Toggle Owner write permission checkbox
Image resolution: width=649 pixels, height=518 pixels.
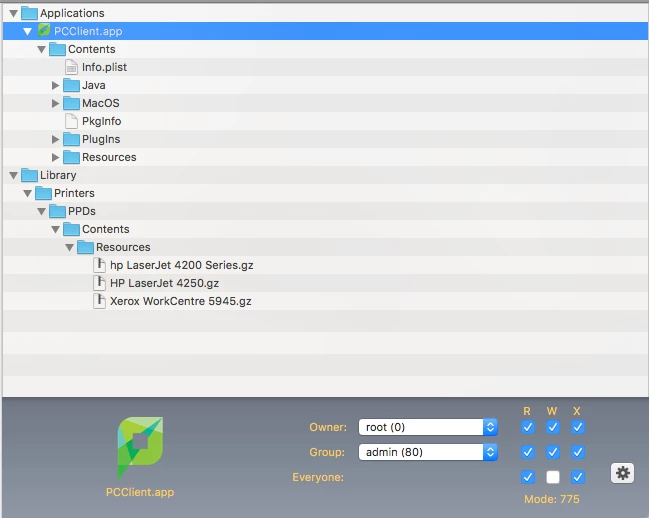tap(553, 427)
